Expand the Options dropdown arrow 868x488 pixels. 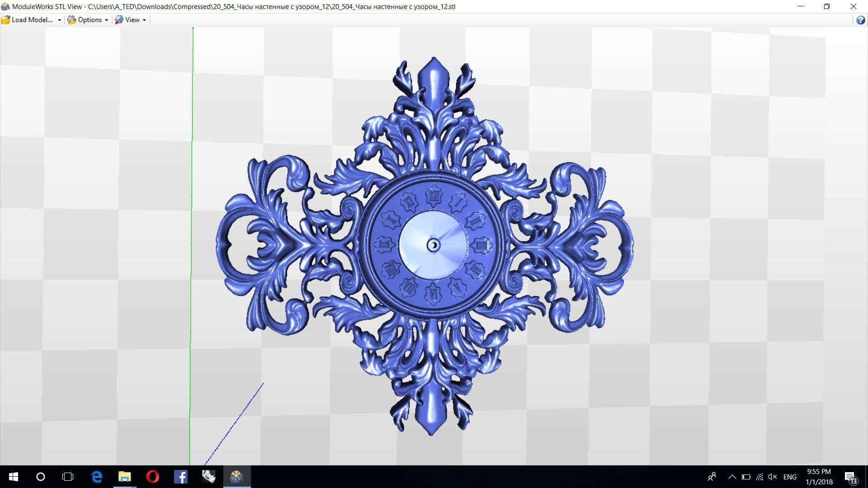point(106,20)
